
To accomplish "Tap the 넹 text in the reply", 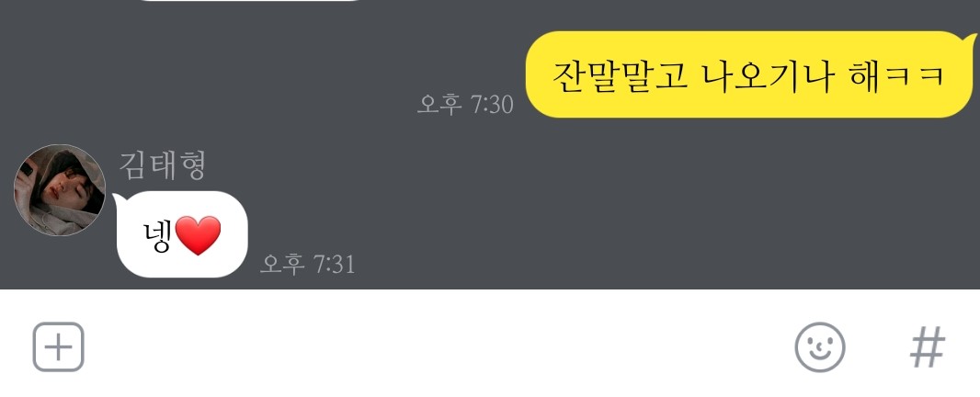I will 156,237.
